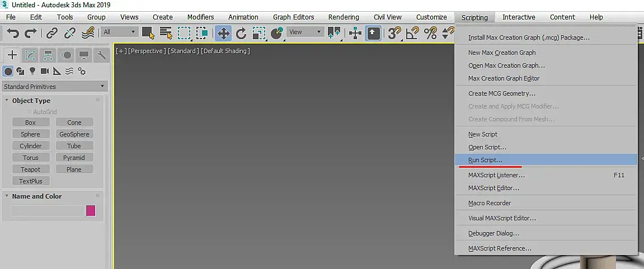Activate the Select and Move tool

[223, 33]
